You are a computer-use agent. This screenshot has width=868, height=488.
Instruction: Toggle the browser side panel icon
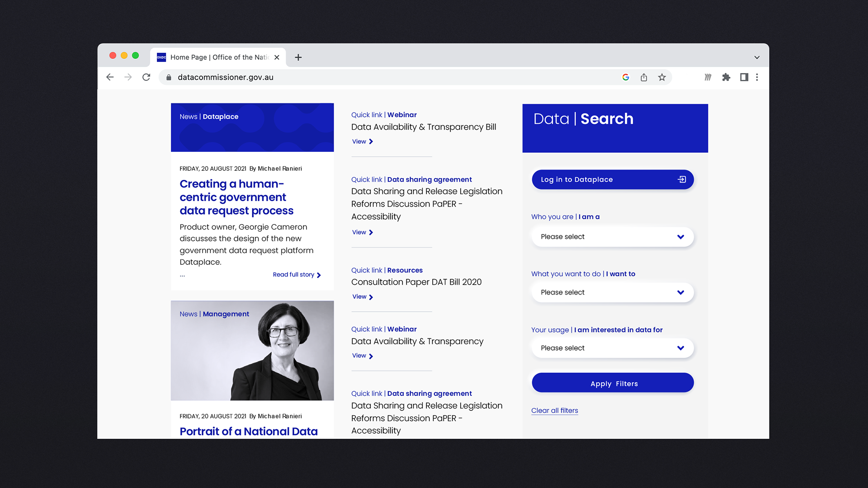pyautogui.click(x=744, y=77)
